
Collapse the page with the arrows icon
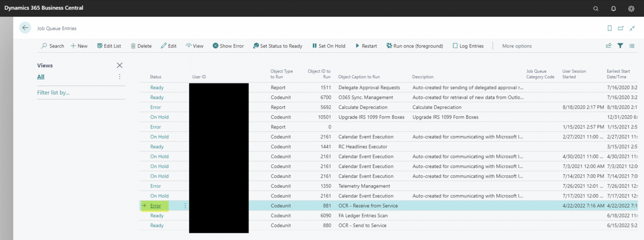pos(632,28)
